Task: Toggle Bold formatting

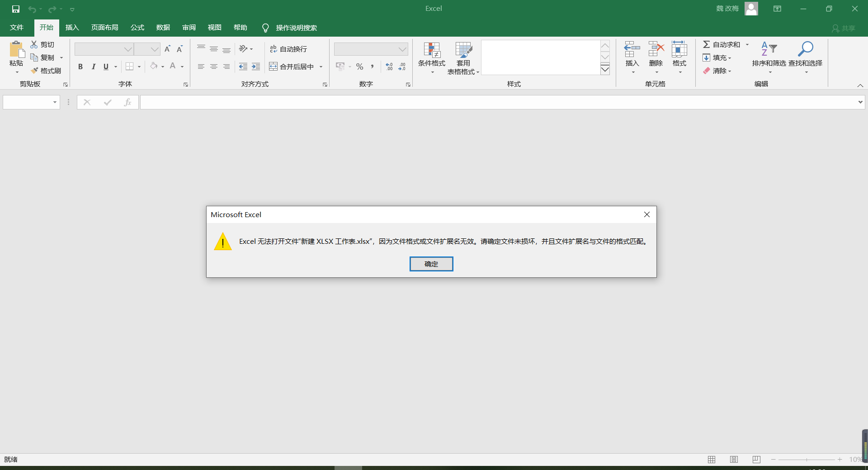Action: click(80, 66)
